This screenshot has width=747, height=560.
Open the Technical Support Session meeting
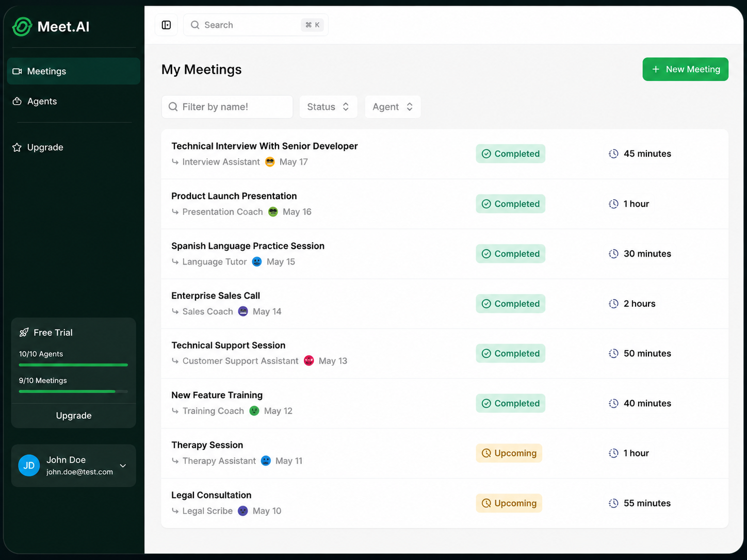pos(445,353)
